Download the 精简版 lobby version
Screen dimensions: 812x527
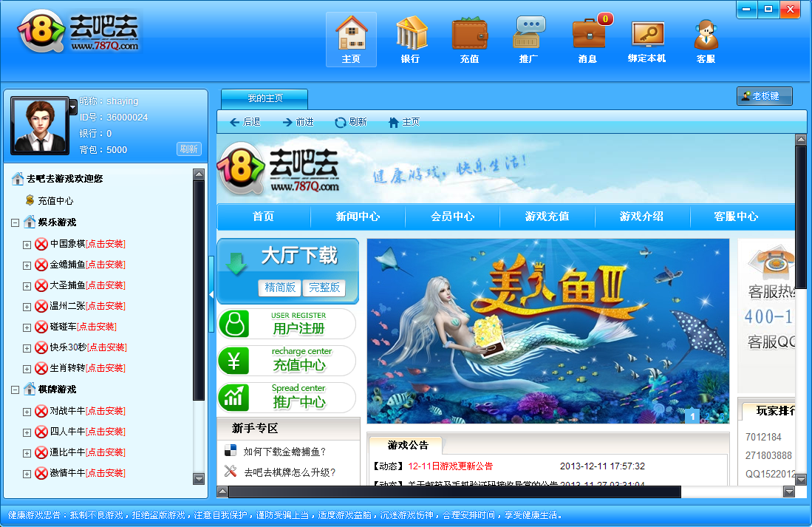[280, 288]
